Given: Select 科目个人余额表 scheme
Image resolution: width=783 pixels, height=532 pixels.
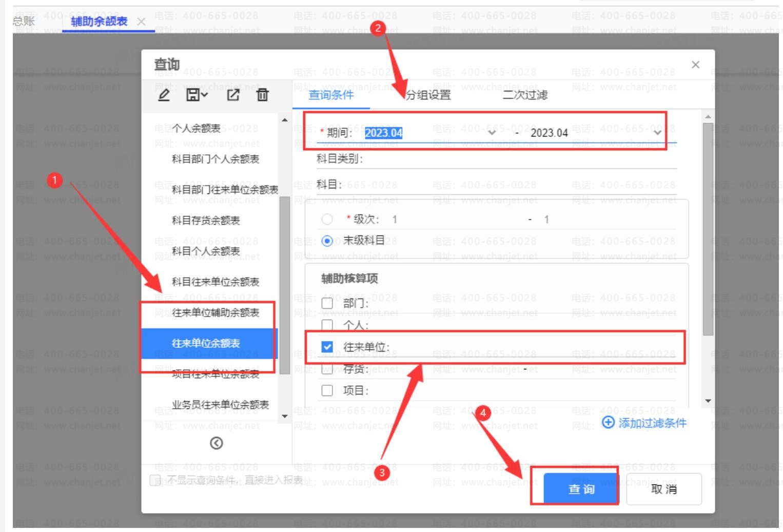Looking at the screenshot, I should point(206,251).
